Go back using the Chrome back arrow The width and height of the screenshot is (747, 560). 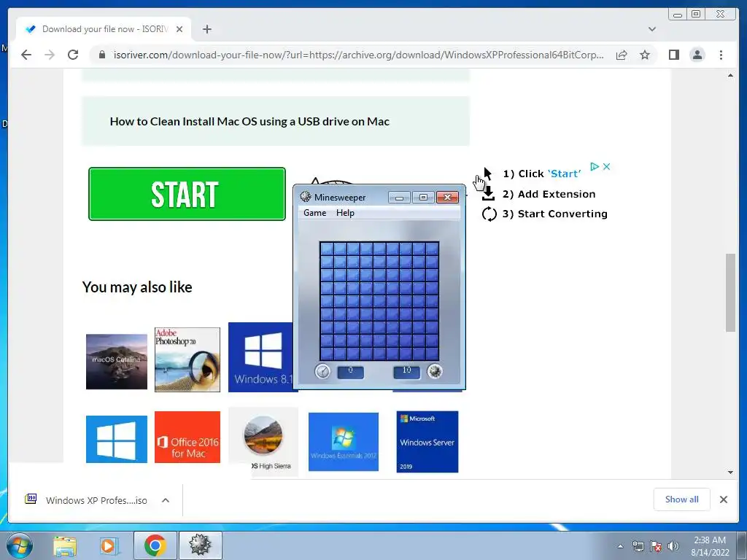tap(26, 55)
